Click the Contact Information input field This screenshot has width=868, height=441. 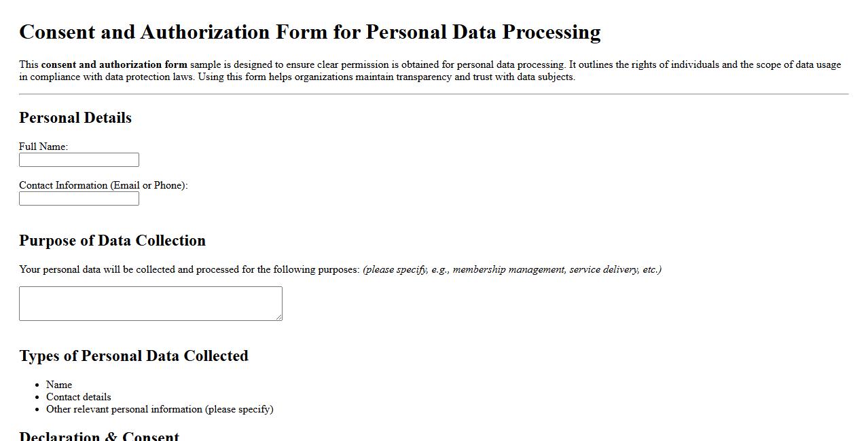[x=79, y=198]
